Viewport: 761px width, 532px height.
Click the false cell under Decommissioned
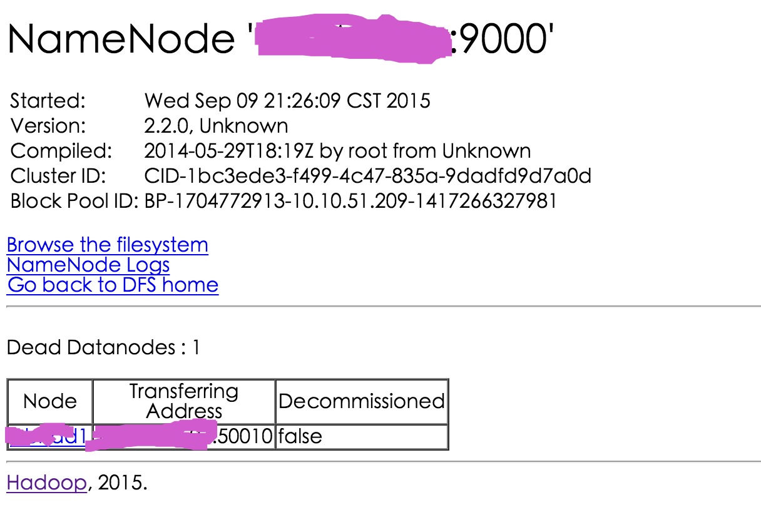pos(300,436)
